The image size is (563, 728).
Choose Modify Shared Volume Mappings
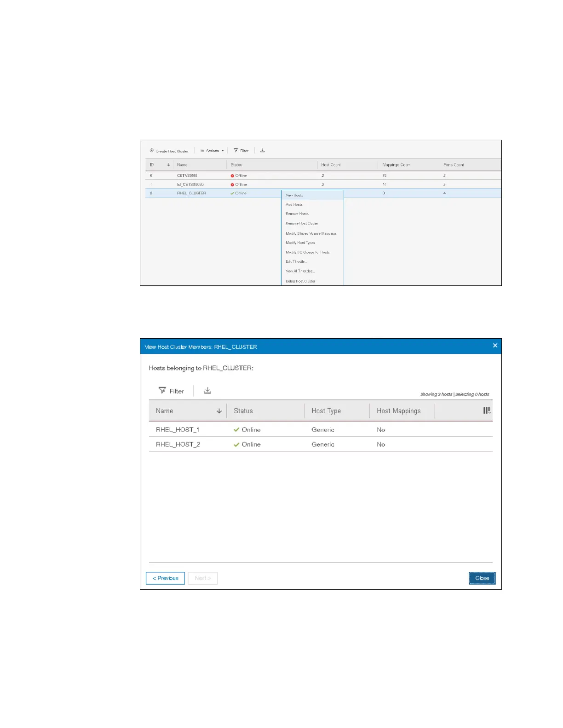pos(311,233)
